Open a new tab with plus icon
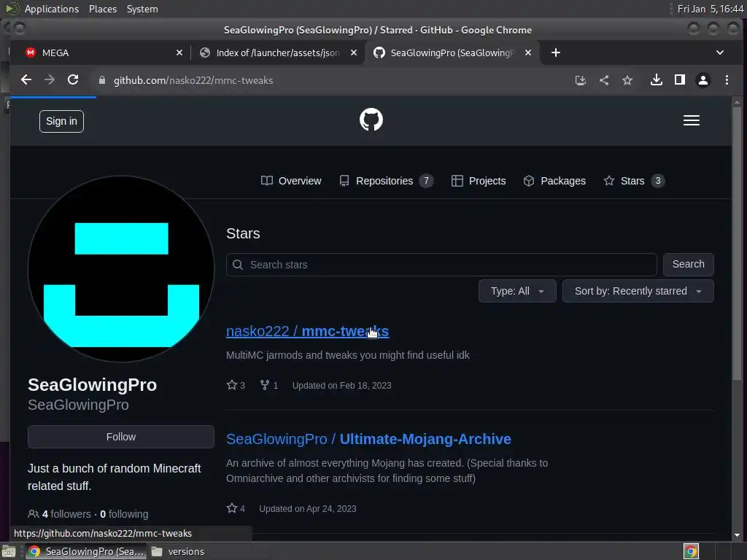 pyautogui.click(x=555, y=52)
